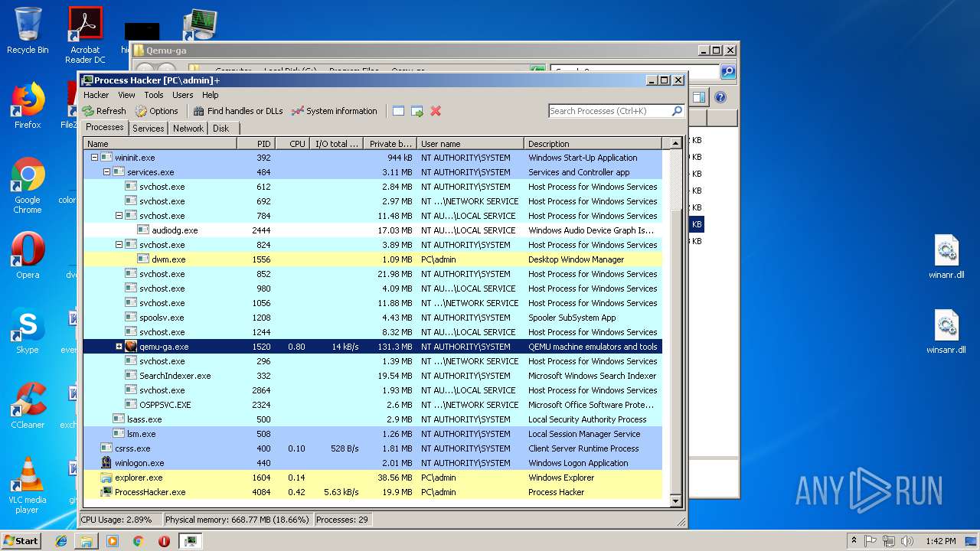980x551 pixels.
Task: Click the winlogon.exe process icon
Action: click(106, 463)
